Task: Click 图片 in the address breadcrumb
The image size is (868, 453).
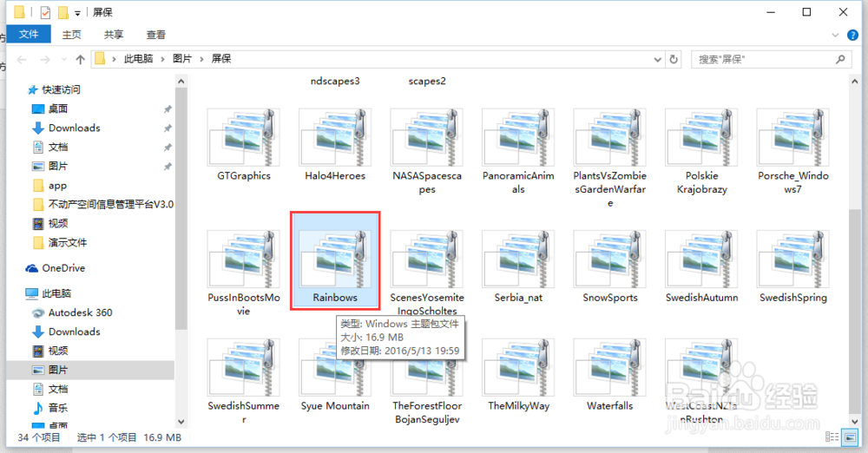Action: (x=182, y=59)
